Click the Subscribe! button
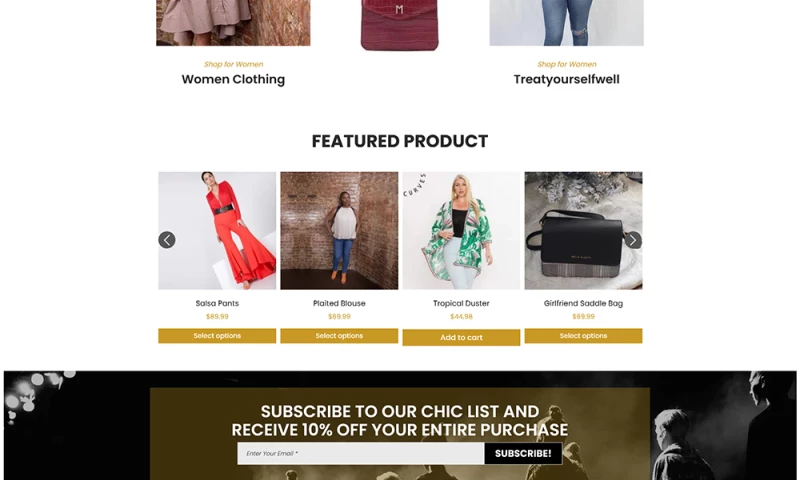The height and width of the screenshot is (480, 800). tap(523, 453)
